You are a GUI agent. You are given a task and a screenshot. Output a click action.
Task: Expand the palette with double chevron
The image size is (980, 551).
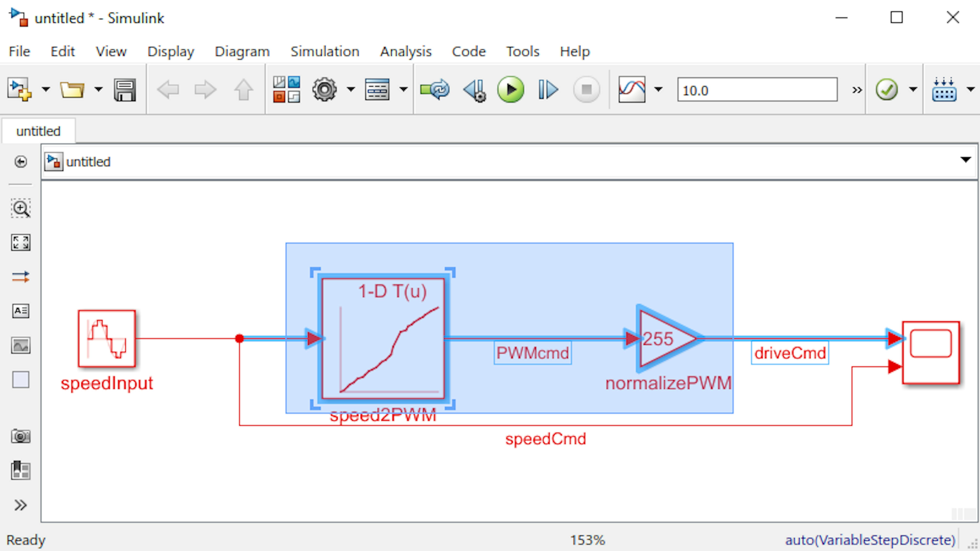pos(21,505)
